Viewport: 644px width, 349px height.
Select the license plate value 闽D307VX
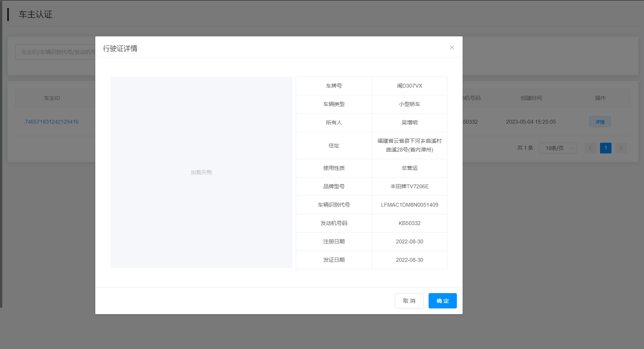409,86
